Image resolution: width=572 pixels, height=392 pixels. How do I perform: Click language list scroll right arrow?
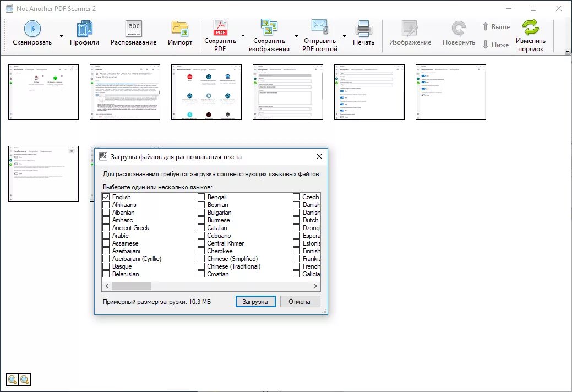click(x=315, y=286)
